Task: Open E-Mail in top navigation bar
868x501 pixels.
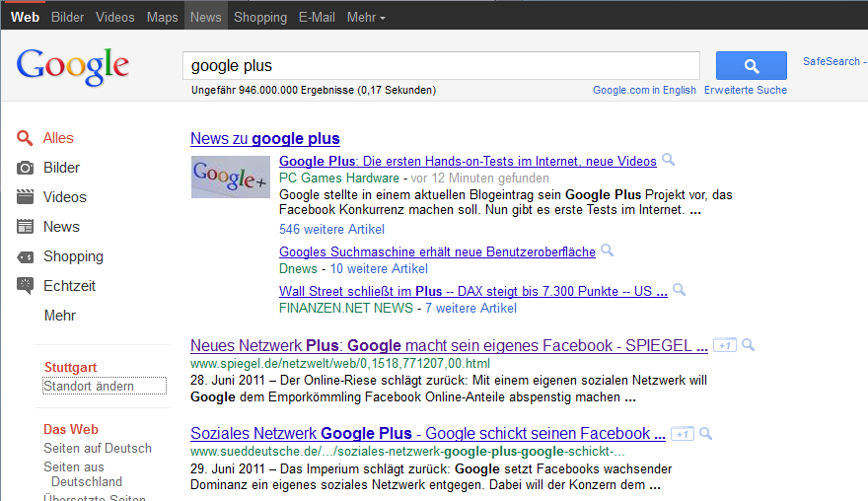Action: click(317, 17)
